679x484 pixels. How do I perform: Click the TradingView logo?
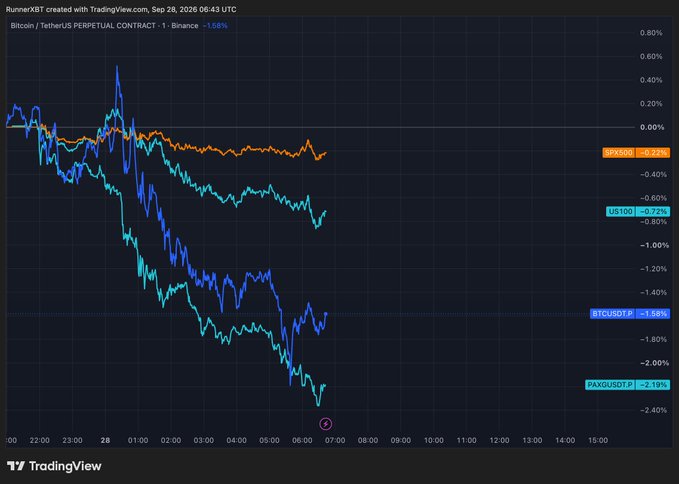coord(54,466)
